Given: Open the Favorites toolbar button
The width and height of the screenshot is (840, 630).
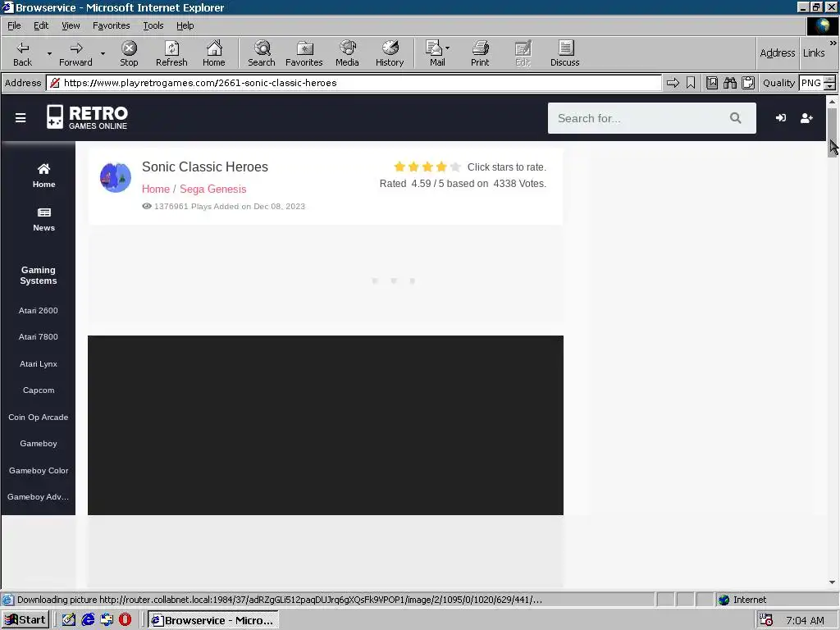Looking at the screenshot, I should point(304,53).
